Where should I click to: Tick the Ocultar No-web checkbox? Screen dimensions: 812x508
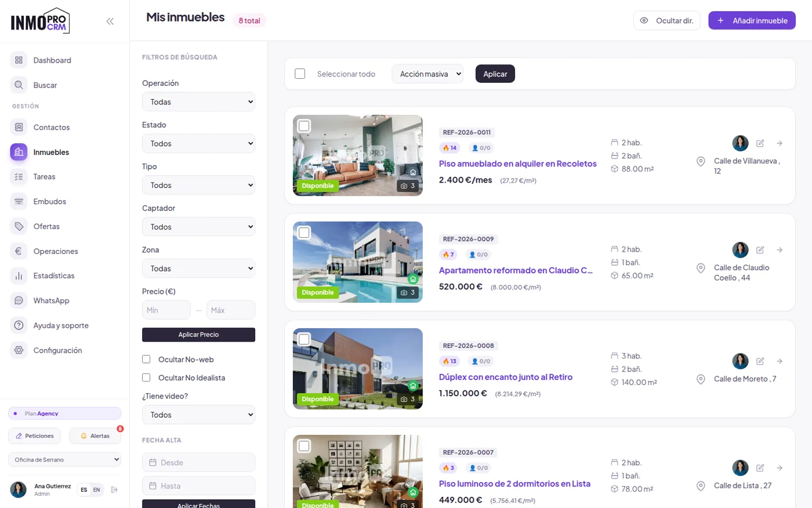pos(146,360)
